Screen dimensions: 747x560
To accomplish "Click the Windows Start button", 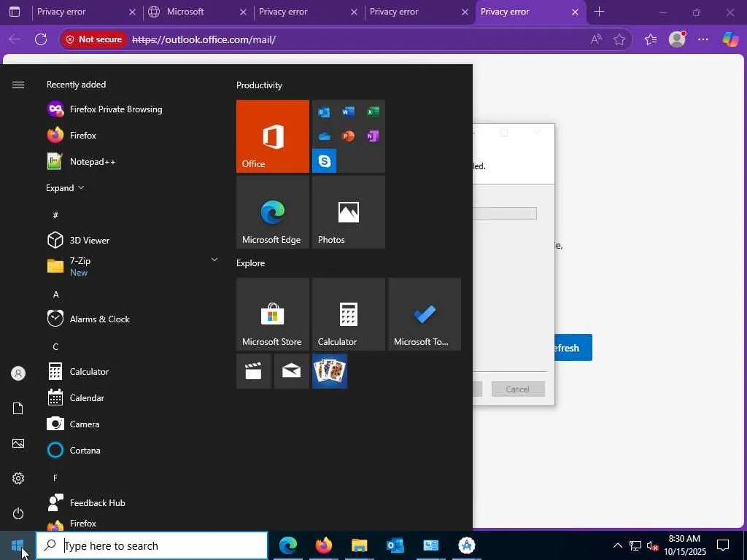I will [18, 545].
